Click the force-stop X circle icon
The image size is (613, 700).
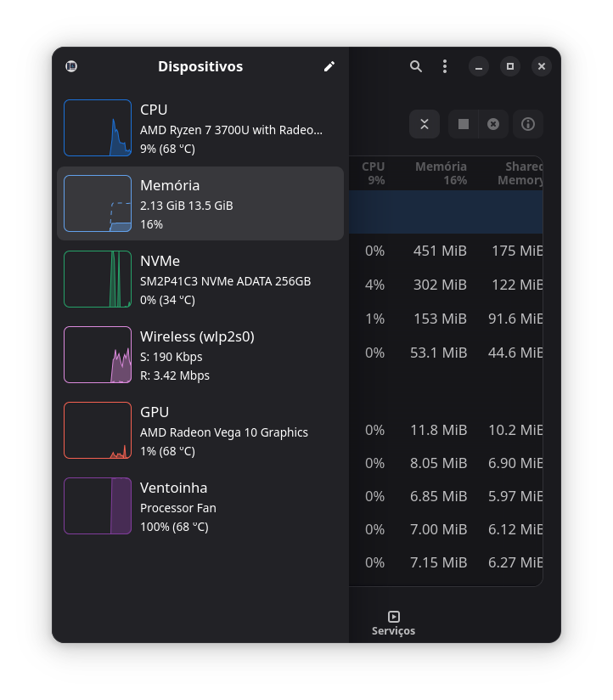493,124
